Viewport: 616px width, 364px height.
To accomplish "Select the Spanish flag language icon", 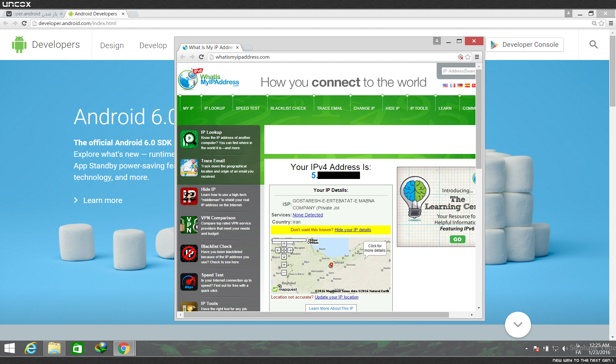I will 467,85.
